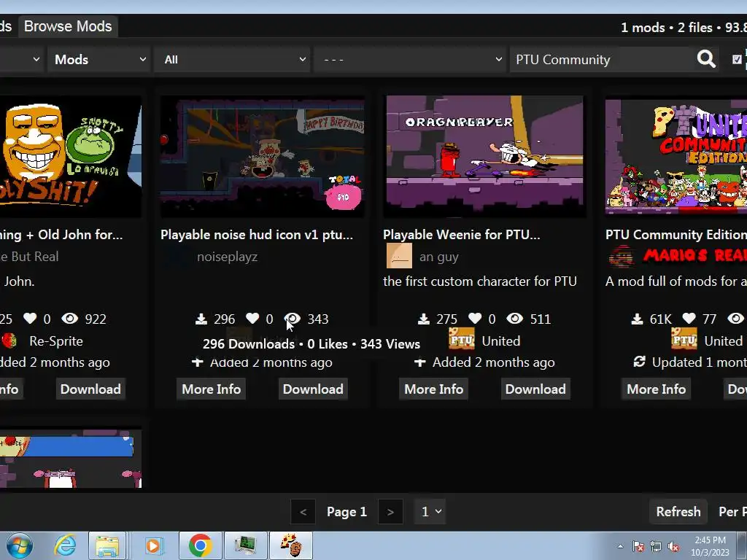
Task: Click the views eye icon on Old John mod
Action: click(69, 318)
